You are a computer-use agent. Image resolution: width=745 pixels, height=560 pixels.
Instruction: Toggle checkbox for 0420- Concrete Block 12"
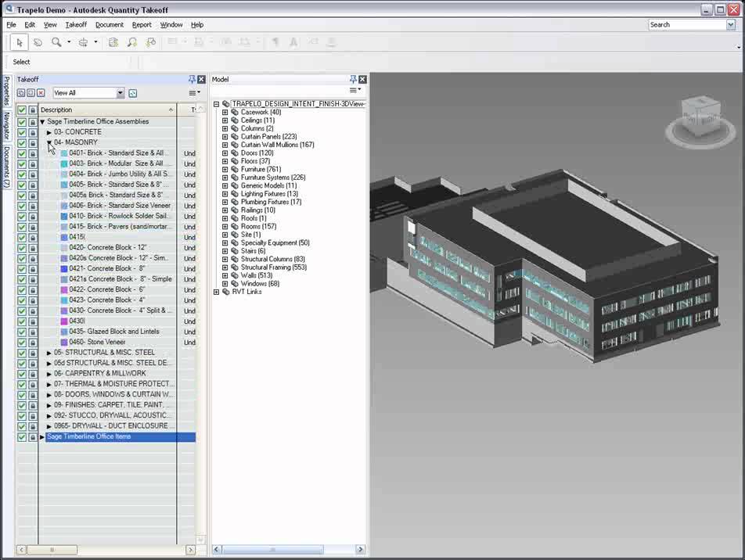pyautogui.click(x=22, y=248)
